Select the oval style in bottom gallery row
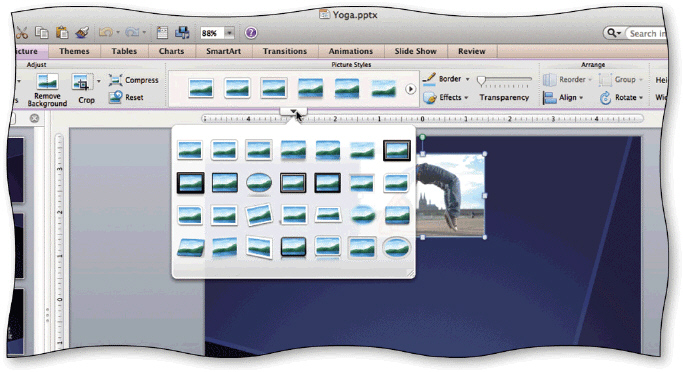The height and width of the screenshot is (372, 683). pyautogui.click(x=396, y=248)
